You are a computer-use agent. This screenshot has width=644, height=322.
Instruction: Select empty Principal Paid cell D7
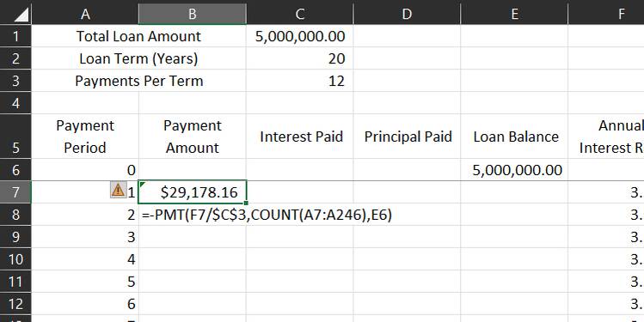point(407,192)
